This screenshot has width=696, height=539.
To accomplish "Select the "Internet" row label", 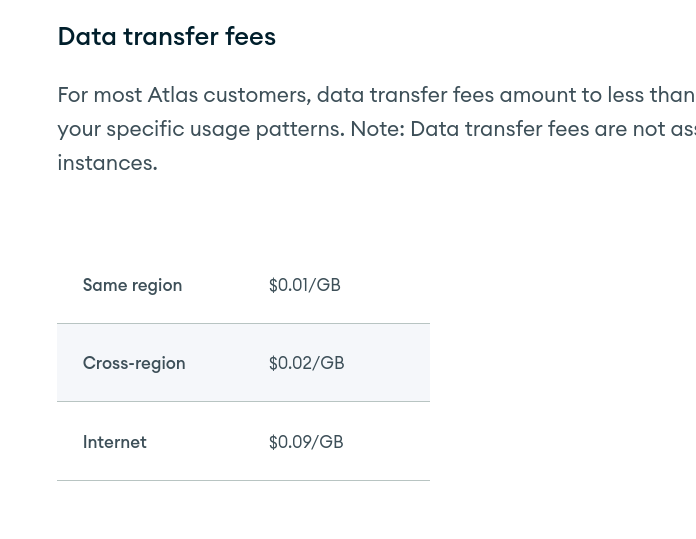I will coord(114,442).
